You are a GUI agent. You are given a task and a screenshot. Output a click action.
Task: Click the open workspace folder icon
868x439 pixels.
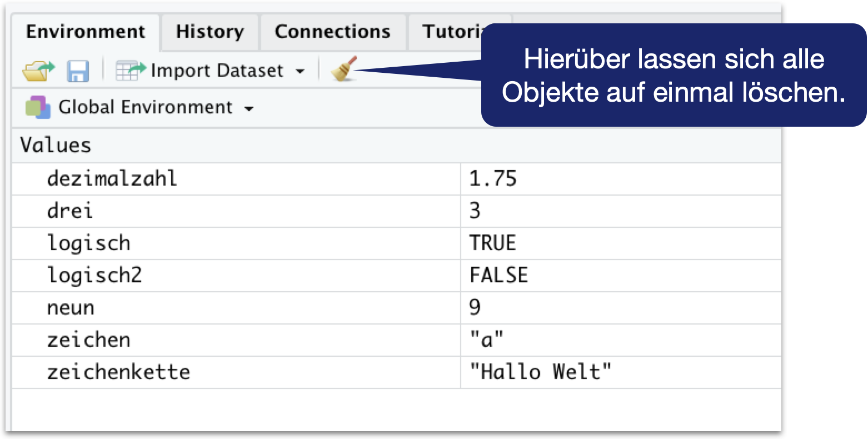[x=38, y=71]
